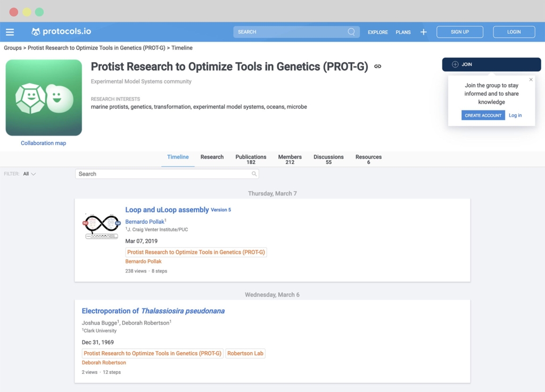Viewport: 545px width, 392px height.
Task: Click the CREATE ACCOUNT button
Action: click(483, 115)
